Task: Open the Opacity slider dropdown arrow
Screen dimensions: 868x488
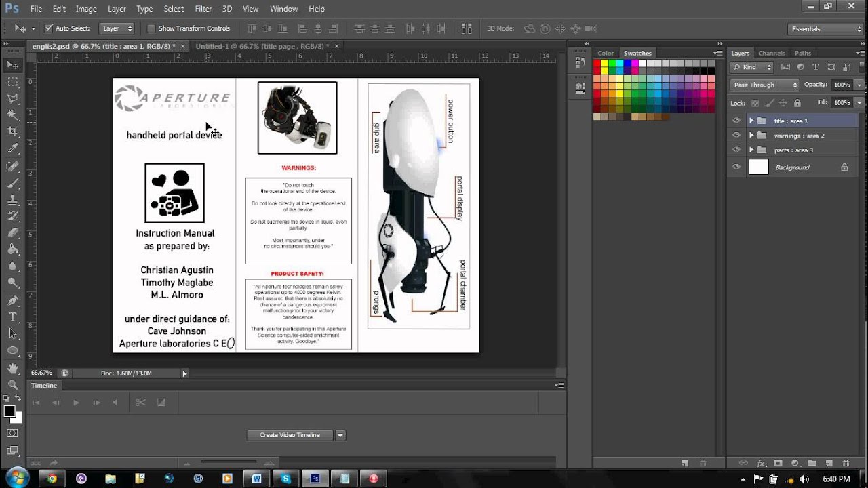Action: [860, 85]
